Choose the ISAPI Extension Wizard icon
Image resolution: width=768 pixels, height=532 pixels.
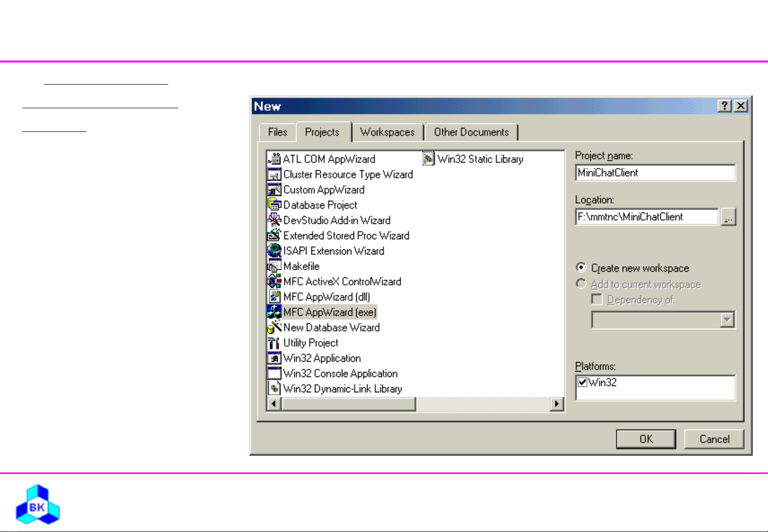274,250
